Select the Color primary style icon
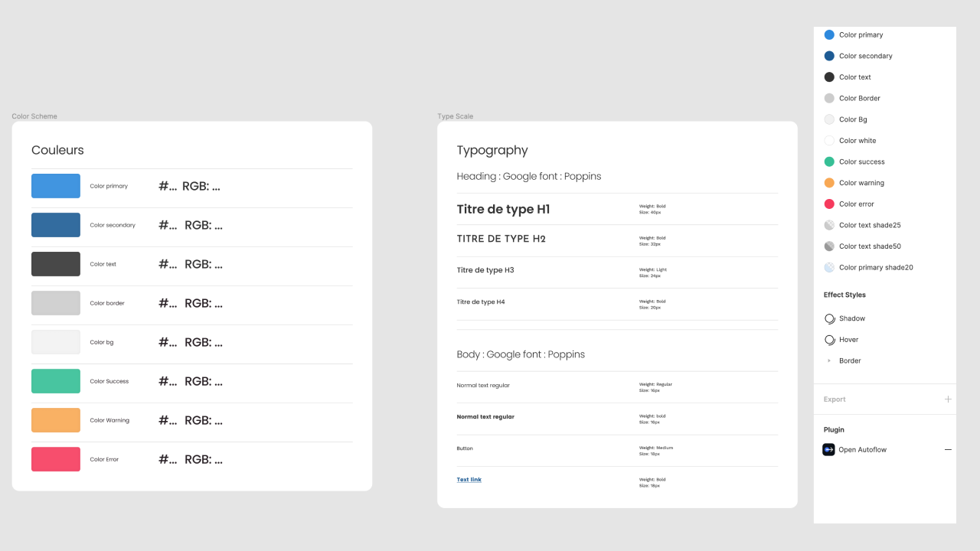This screenshot has width=980, height=551. (829, 34)
